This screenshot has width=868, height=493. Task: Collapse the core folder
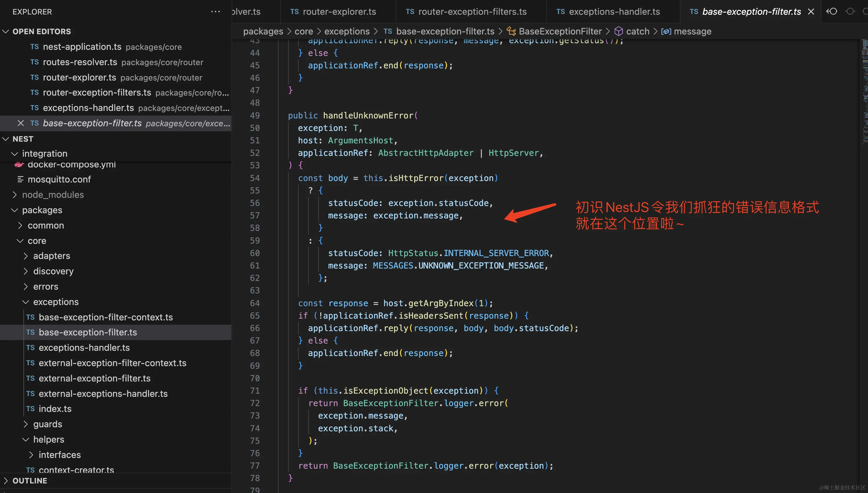tap(20, 241)
